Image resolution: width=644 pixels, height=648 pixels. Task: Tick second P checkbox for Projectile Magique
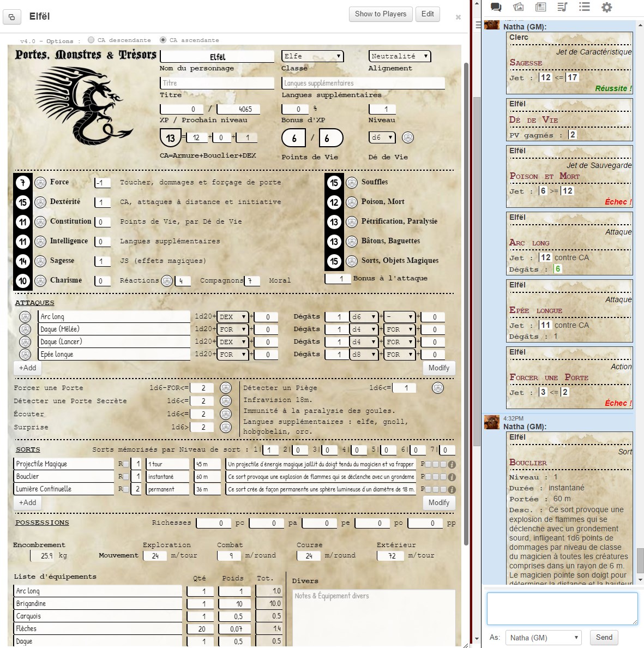435,465
